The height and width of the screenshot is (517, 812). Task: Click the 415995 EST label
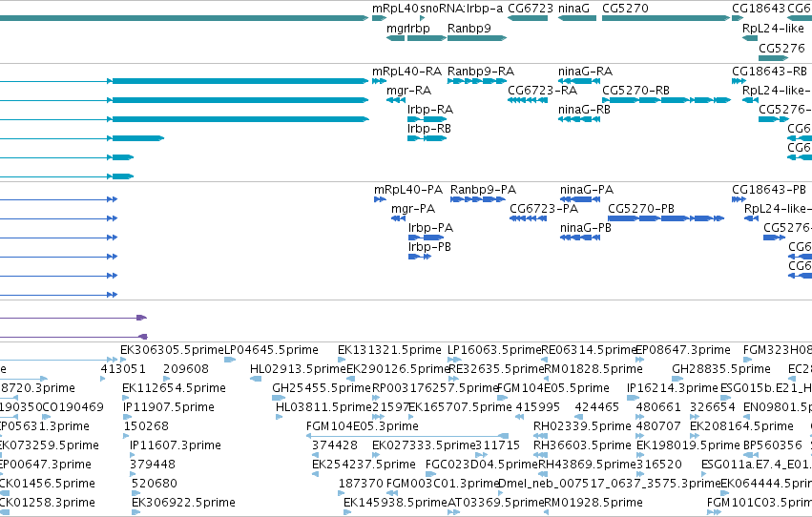tap(537, 408)
